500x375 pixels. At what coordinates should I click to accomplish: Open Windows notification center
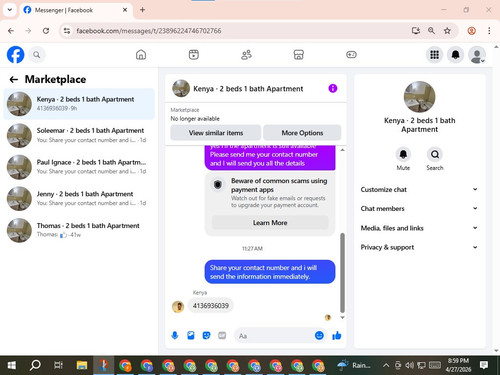pyautogui.click(x=484, y=365)
